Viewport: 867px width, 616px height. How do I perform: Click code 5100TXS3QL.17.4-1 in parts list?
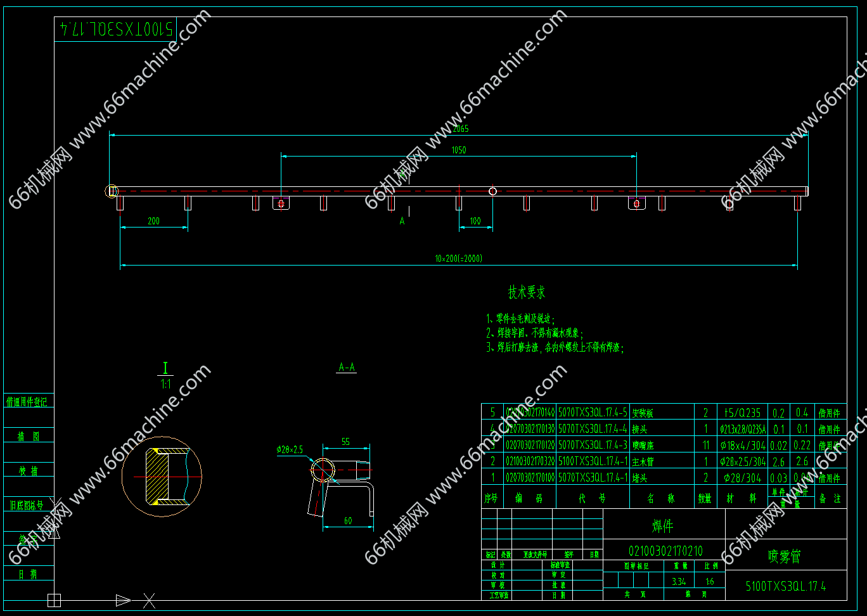click(x=593, y=461)
